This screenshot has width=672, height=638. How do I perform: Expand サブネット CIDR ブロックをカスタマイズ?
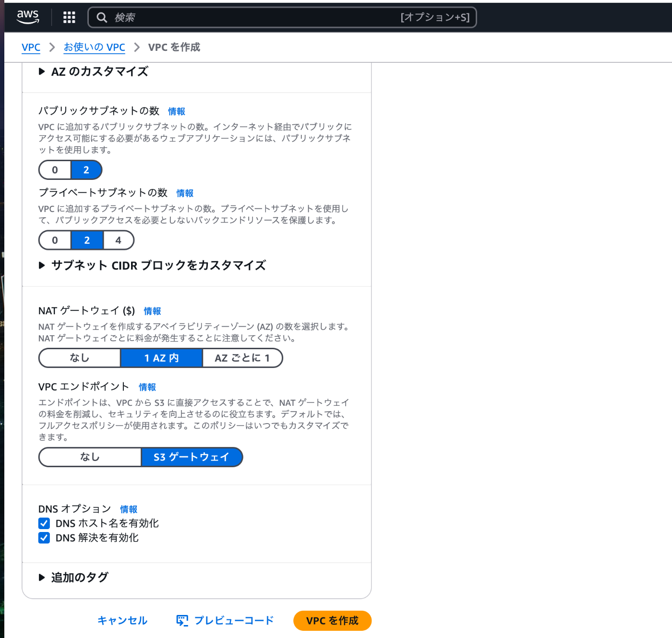point(153,265)
